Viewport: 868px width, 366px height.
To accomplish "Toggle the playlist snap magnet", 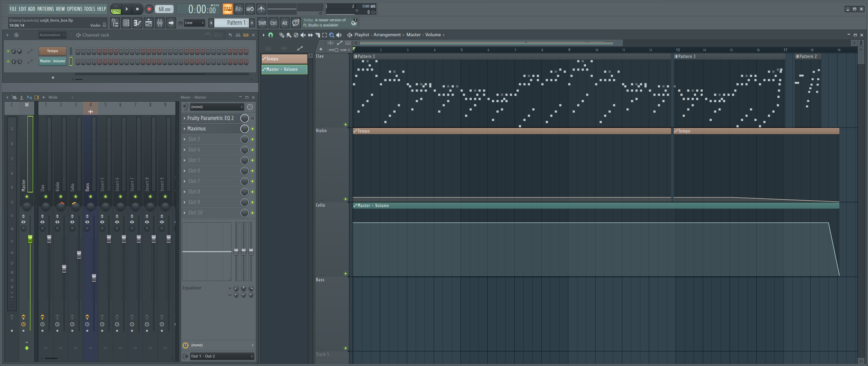I will coord(270,35).
